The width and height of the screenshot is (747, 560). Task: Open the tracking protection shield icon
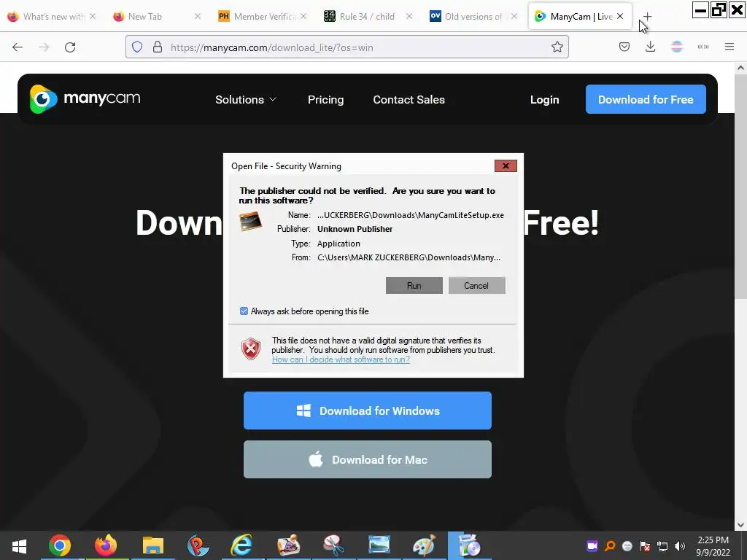point(137,47)
